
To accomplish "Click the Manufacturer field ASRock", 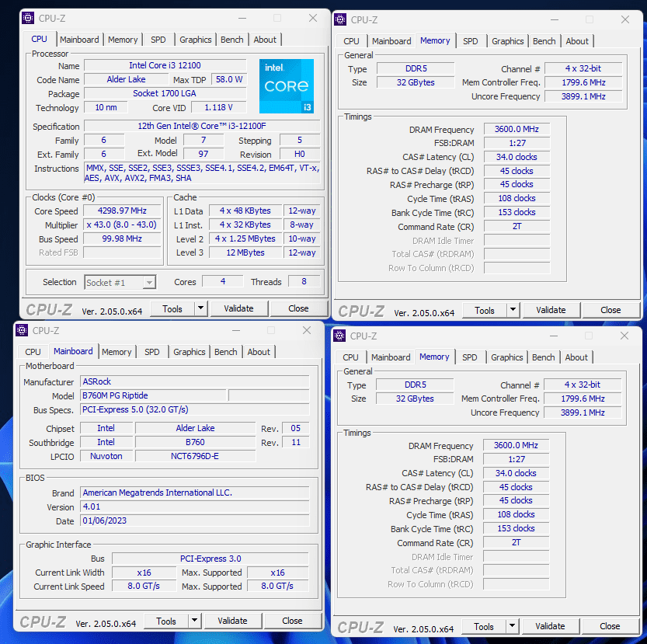I will [x=195, y=381].
